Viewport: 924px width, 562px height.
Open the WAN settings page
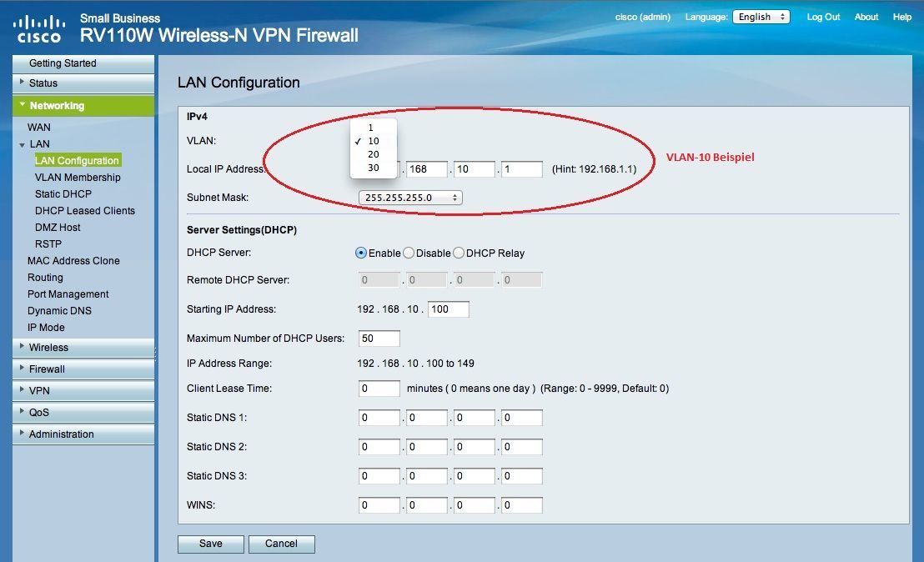click(39, 128)
